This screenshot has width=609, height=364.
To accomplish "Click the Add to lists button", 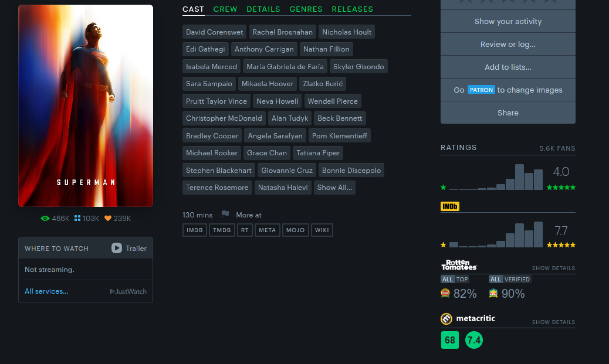I will 507,67.
